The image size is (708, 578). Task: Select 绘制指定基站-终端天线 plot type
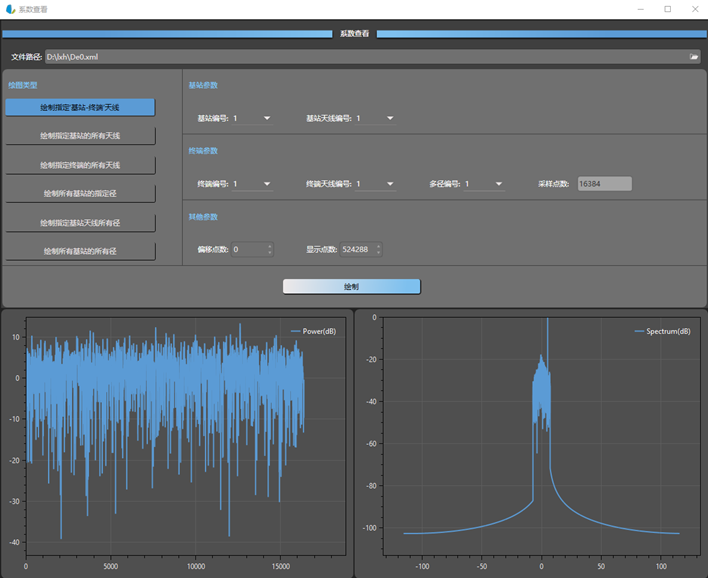click(x=80, y=107)
